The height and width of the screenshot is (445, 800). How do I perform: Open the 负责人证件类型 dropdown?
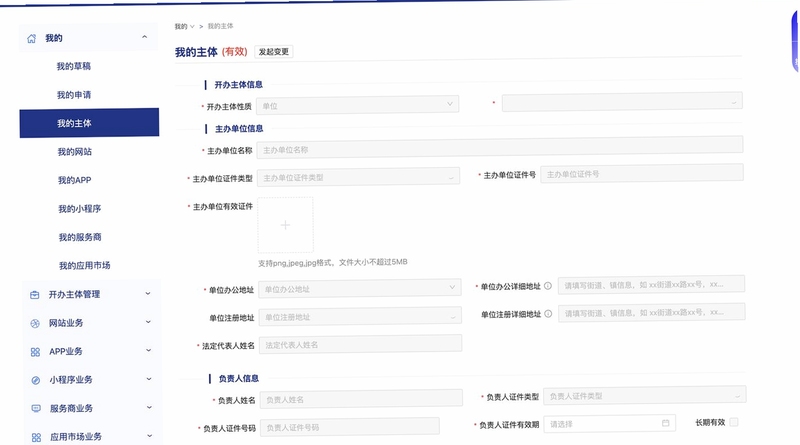pos(645,395)
